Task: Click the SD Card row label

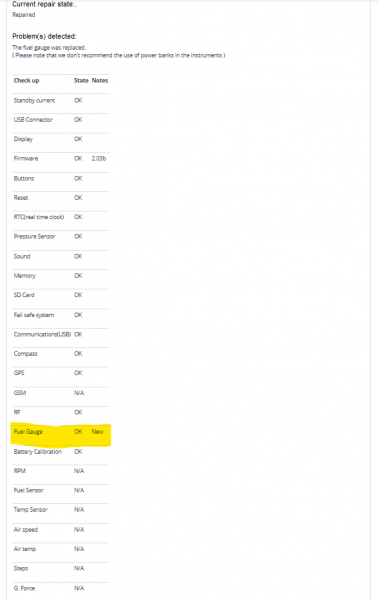Action: click(24, 295)
